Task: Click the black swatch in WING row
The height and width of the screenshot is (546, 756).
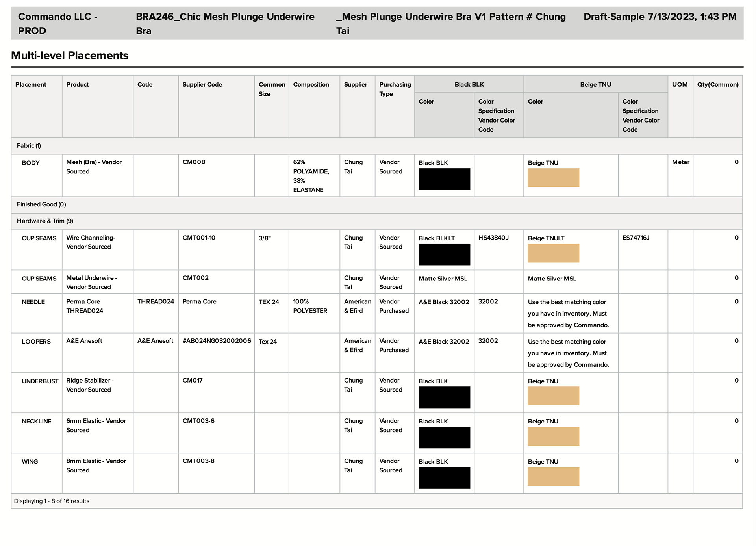Action: tap(444, 477)
